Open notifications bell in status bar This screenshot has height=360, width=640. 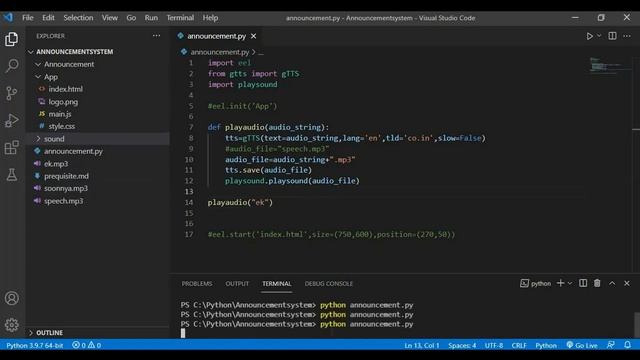pos(627,345)
